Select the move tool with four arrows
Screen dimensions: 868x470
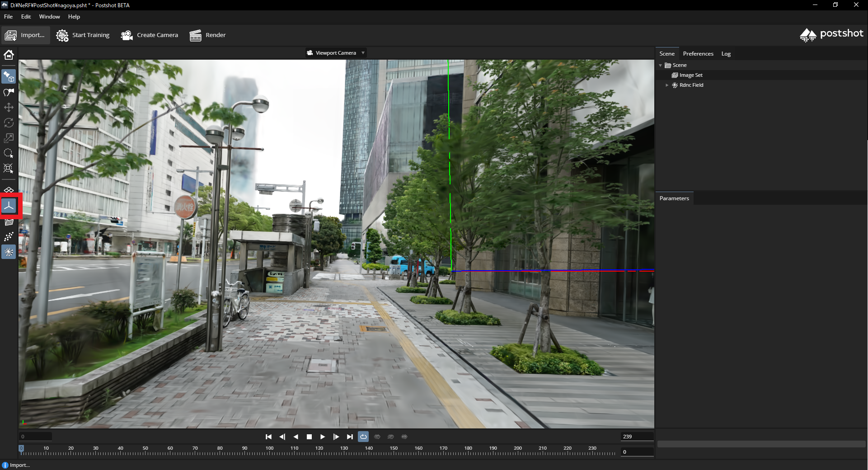coord(9,108)
